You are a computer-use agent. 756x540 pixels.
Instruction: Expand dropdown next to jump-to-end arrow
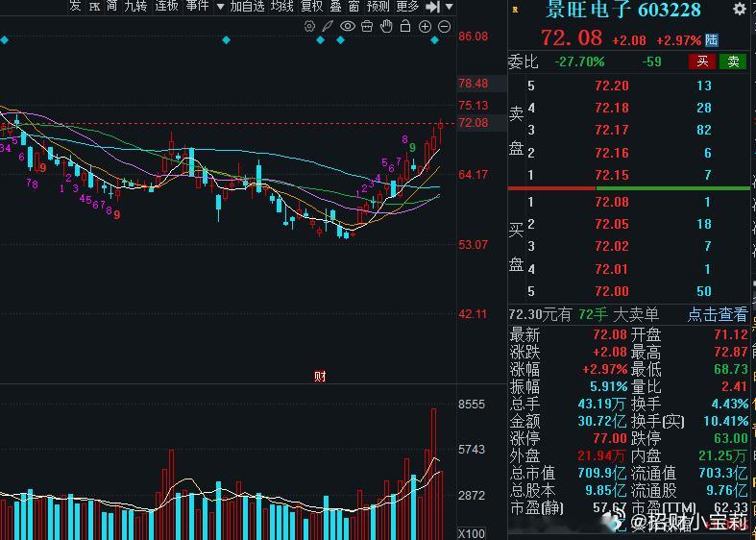pyautogui.click(x=449, y=8)
